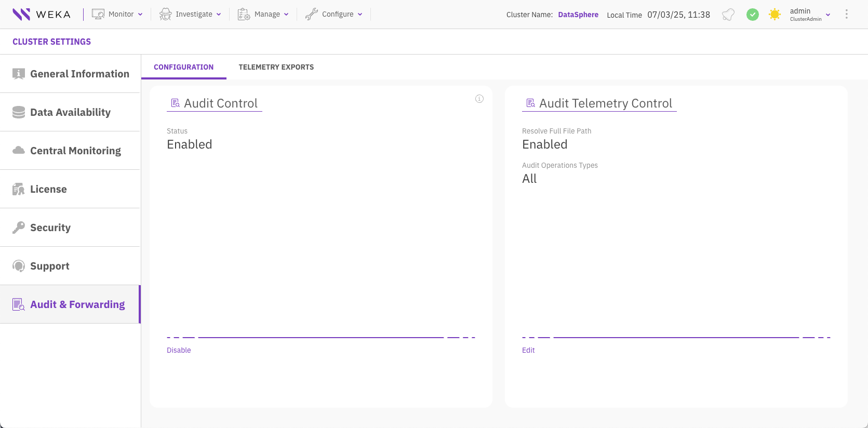868x428 pixels.
Task: Expand the Monitor dropdown menu
Action: pyautogui.click(x=117, y=15)
